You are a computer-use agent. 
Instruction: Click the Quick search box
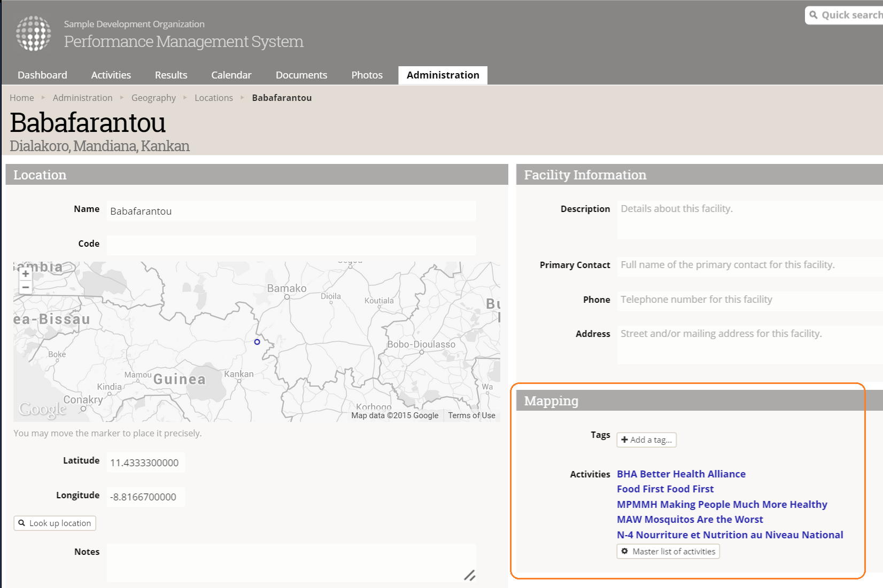coord(844,15)
